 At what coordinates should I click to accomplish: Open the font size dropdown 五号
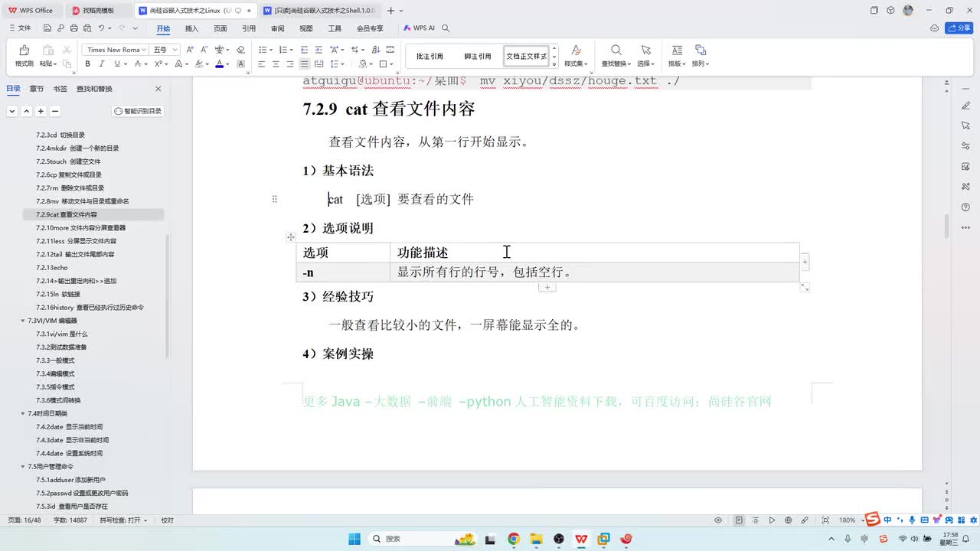pos(175,50)
